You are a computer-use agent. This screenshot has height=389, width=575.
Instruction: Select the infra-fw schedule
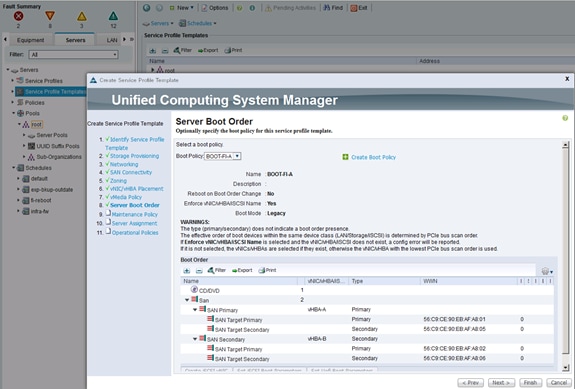(40, 211)
